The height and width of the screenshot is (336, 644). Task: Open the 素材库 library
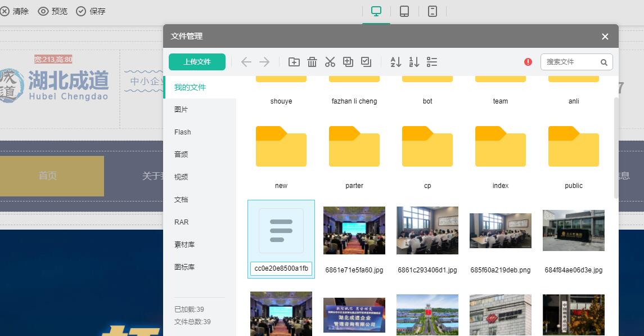[x=200, y=245]
